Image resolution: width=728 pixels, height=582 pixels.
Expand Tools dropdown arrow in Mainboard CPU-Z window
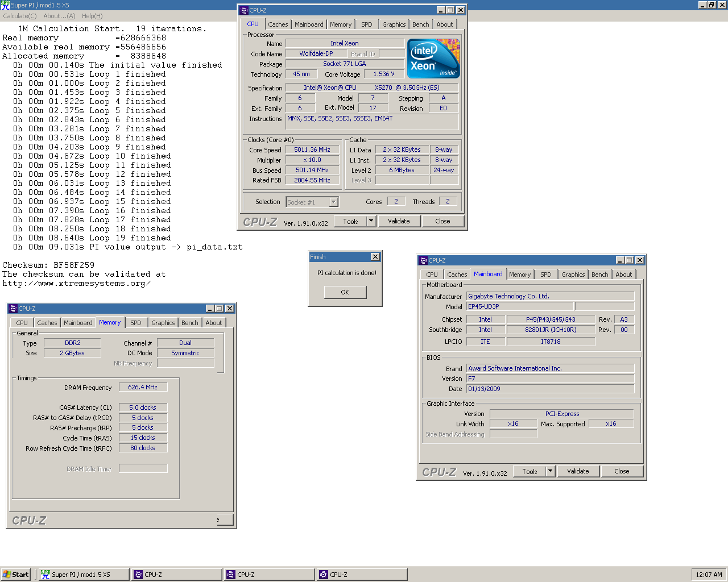[x=551, y=471]
